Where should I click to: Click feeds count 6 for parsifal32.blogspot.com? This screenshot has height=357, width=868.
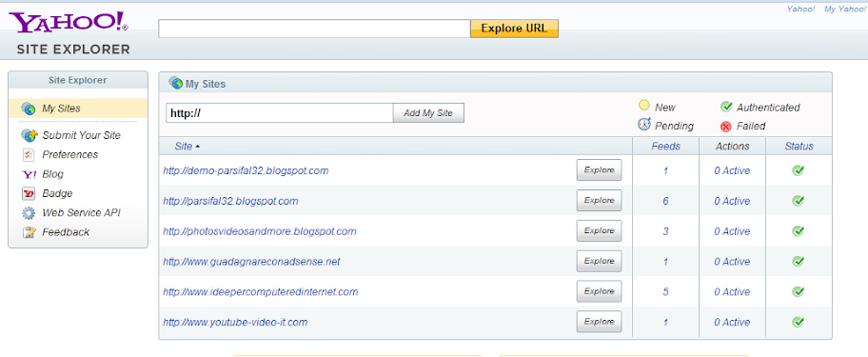point(665,202)
